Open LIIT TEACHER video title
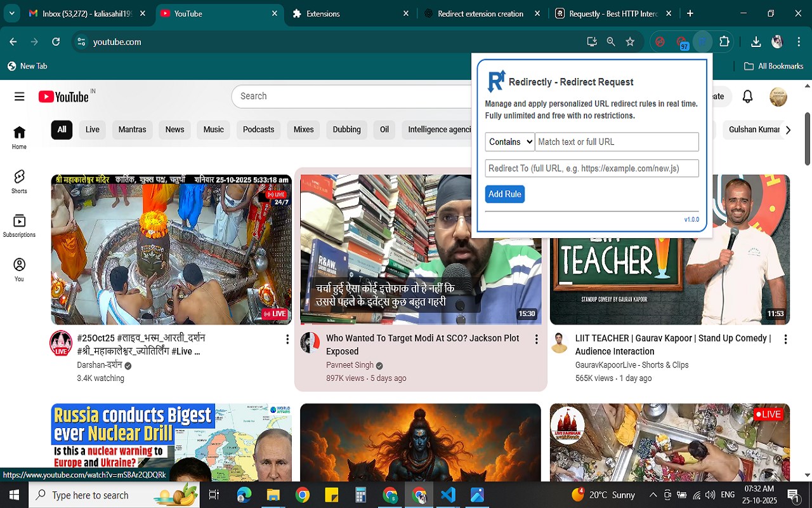812x508 pixels. click(673, 345)
